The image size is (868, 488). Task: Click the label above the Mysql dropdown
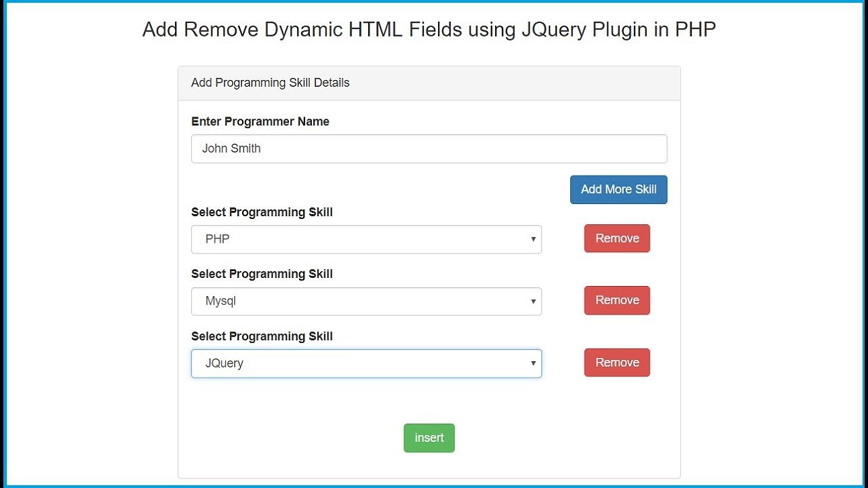(262, 274)
